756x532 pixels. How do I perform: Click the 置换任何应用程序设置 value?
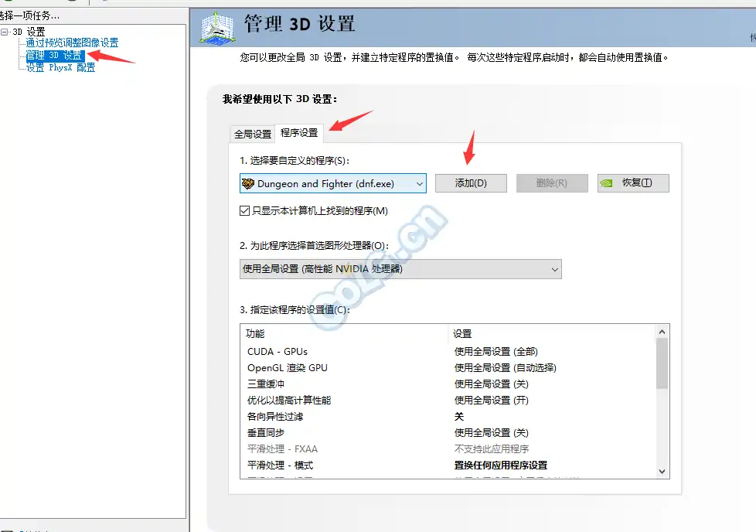tap(501, 465)
